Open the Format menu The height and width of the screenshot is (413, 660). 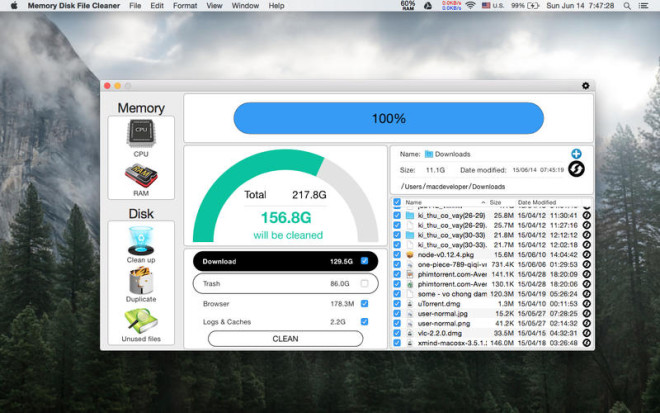point(184,6)
